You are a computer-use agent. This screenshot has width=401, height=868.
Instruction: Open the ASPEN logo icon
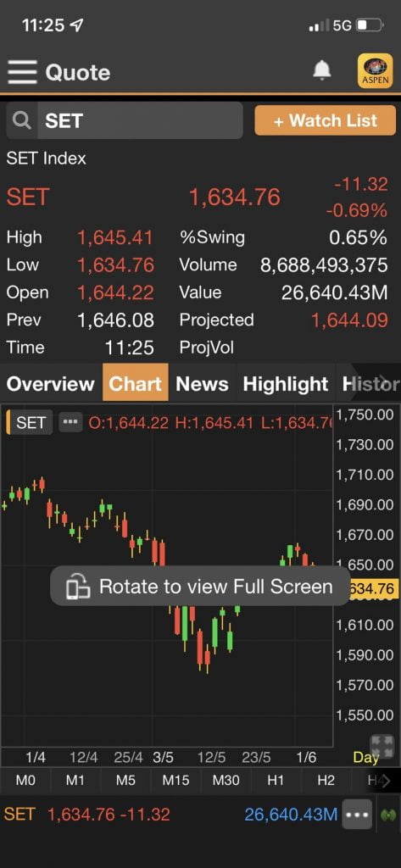pos(375,71)
